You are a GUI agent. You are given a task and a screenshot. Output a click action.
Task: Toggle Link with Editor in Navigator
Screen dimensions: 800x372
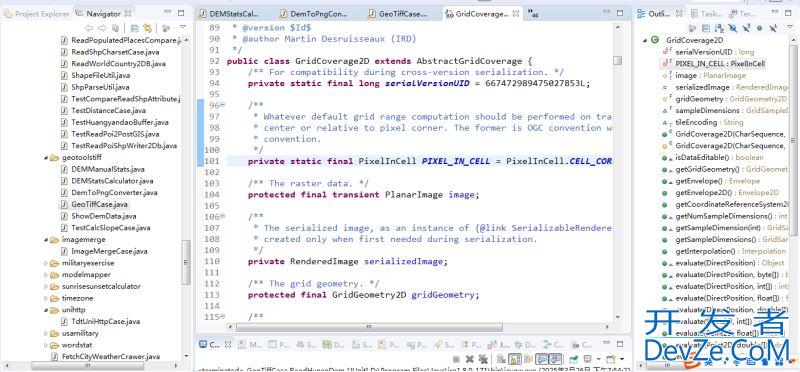[148, 28]
